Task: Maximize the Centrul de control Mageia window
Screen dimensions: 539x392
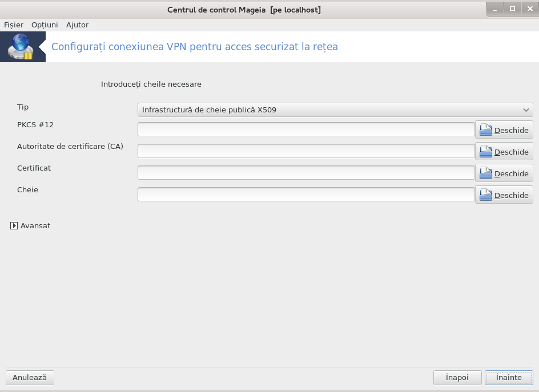Action: [x=512, y=9]
